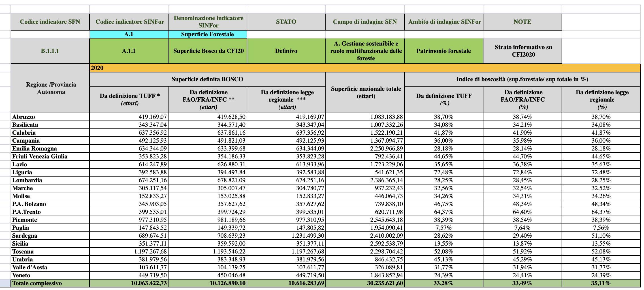Select the 'Superficie Forestale' cell
644x290 pixels.
pyautogui.click(x=207, y=34)
